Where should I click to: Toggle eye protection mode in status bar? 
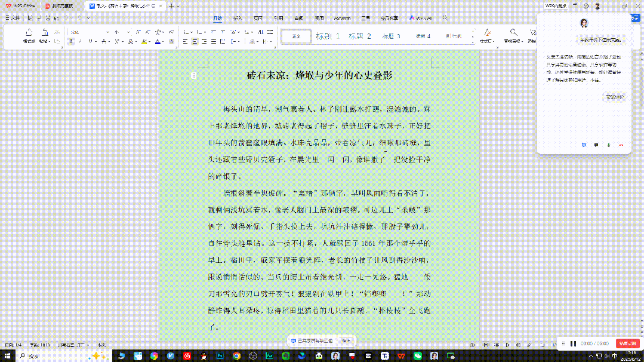point(473,345)
